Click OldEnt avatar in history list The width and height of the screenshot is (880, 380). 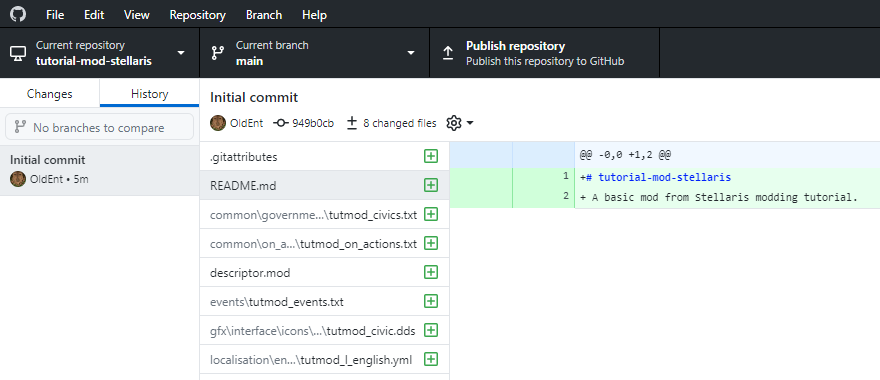pos(18,180)
